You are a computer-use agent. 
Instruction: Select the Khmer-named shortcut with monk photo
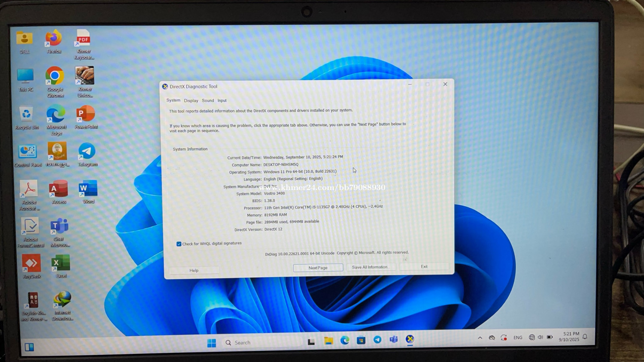(x=58, y=154)
